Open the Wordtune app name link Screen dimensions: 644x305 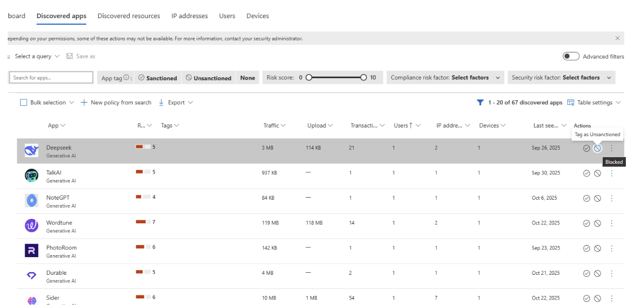[59, 223]
